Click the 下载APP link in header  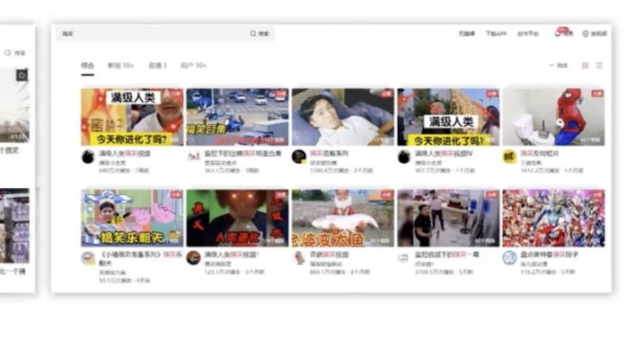[x=496, y=33]
